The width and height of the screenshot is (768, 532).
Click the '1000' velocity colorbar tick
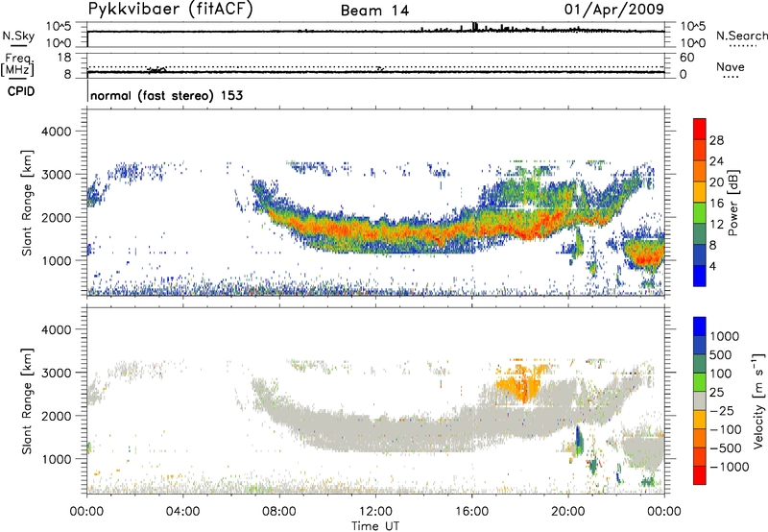[x=724, y=336]
